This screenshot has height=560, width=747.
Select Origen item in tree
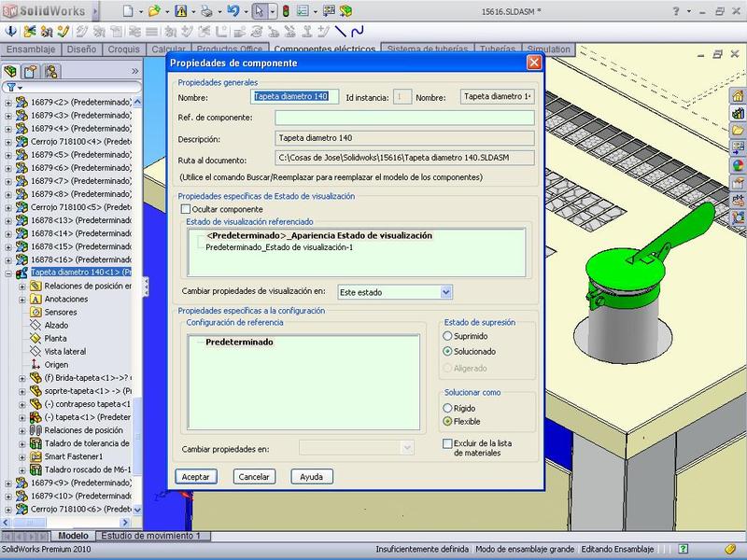click(x=56, y=365)
